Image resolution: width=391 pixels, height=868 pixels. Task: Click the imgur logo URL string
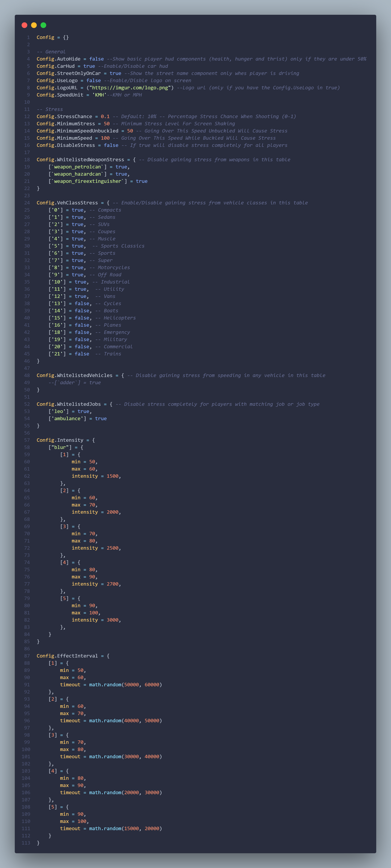click(130, 88)
